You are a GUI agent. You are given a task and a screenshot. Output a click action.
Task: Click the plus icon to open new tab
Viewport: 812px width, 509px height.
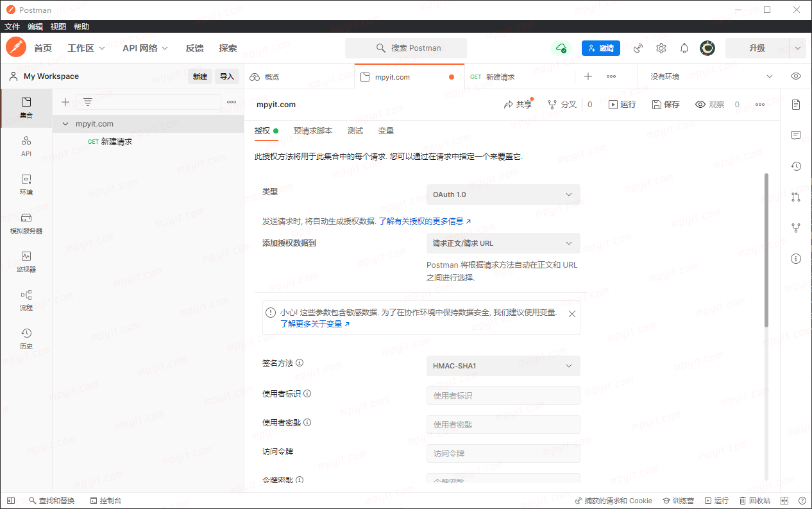(588, 76)
